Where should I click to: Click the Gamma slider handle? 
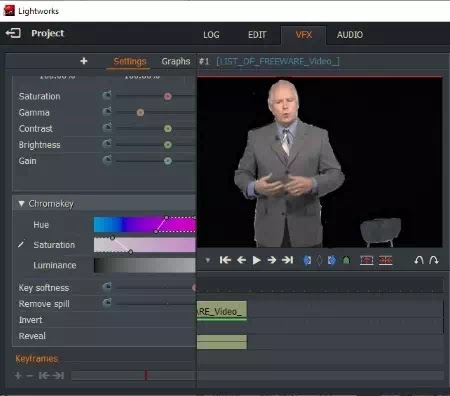140,113
